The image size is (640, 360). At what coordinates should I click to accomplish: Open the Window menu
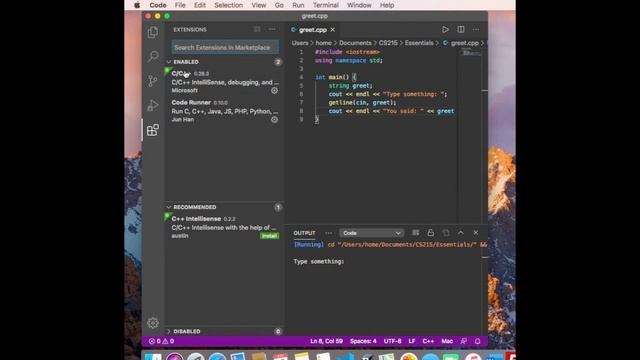click(359, 5)
